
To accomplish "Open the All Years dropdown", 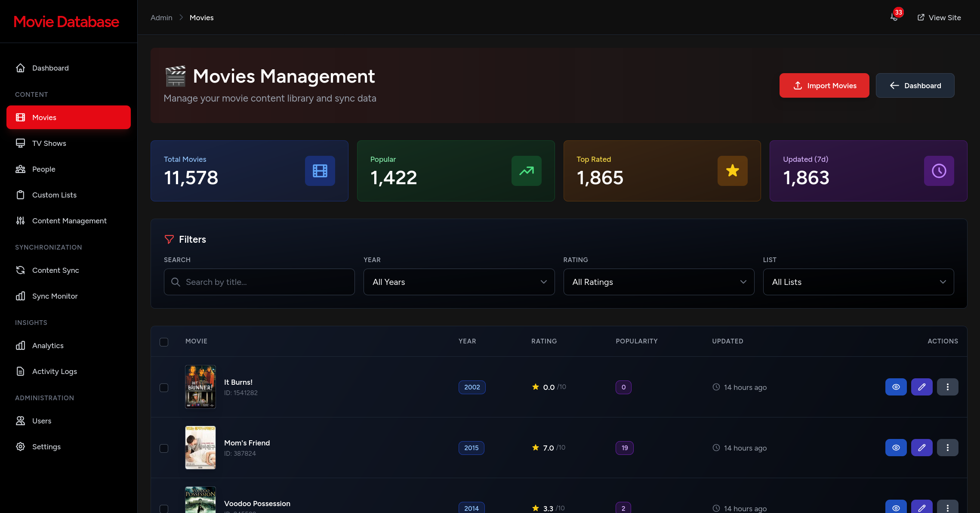I will click(459, 282).
